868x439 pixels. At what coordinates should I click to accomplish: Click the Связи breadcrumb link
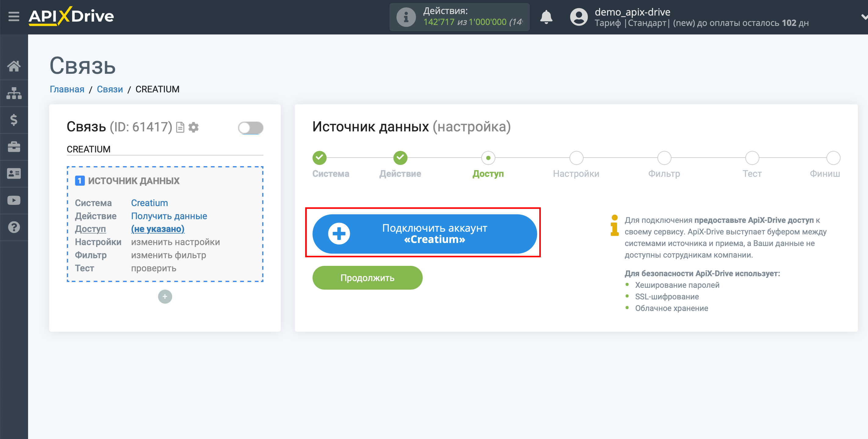[x=110, y=89]
